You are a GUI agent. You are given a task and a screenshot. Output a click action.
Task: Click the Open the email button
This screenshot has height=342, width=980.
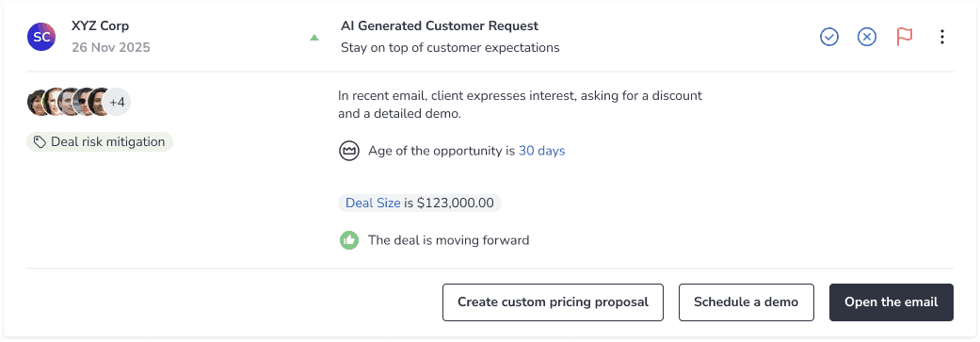pos(892,302)
